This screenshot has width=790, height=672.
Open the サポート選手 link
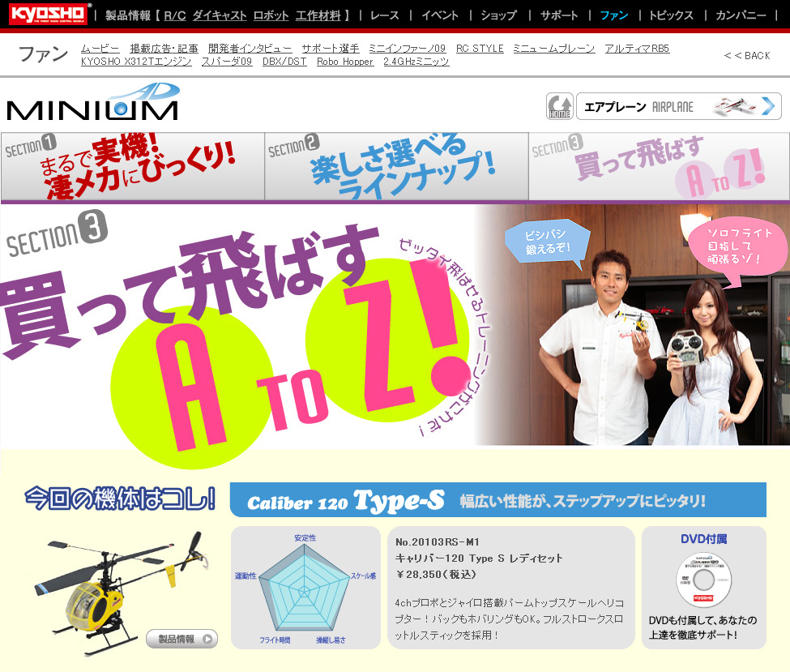(331, 49)
